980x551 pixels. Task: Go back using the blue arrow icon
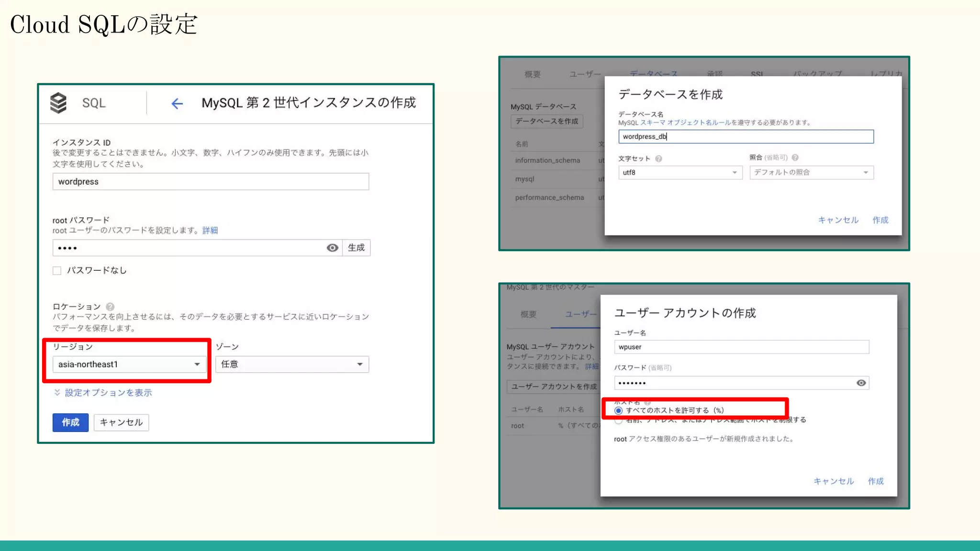pos(177,103)
